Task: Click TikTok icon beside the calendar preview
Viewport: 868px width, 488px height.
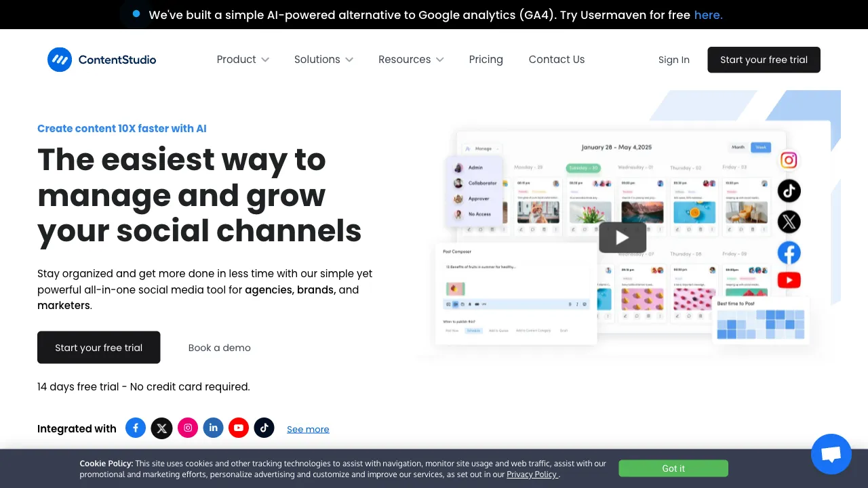Action: click(789, 191)
